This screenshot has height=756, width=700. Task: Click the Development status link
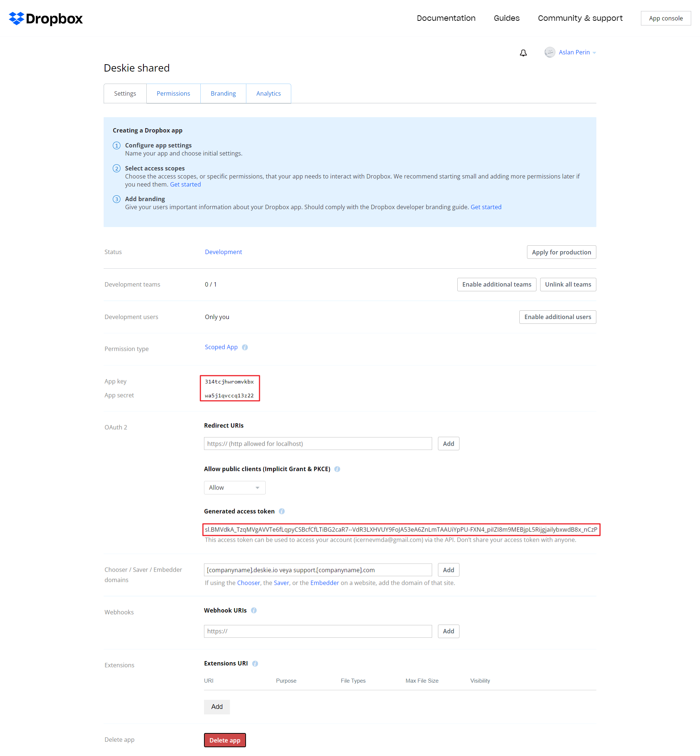(223, 252)
